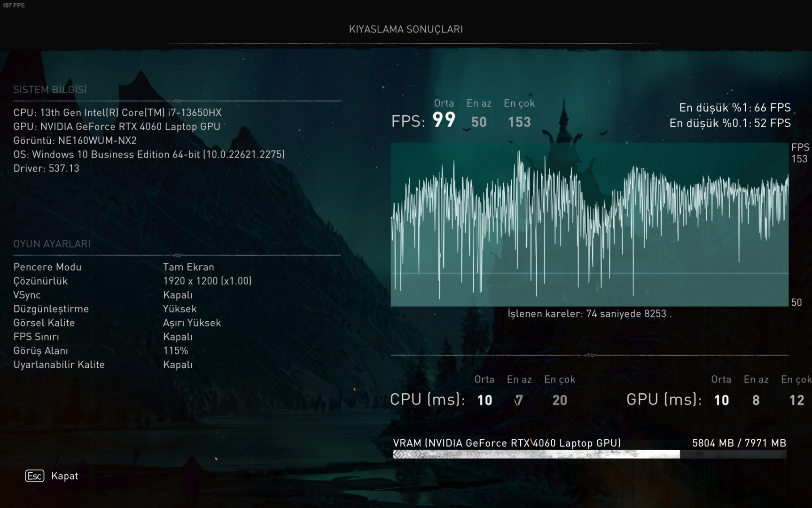Click the GPU minimum ms value 8

coord(756,400)
